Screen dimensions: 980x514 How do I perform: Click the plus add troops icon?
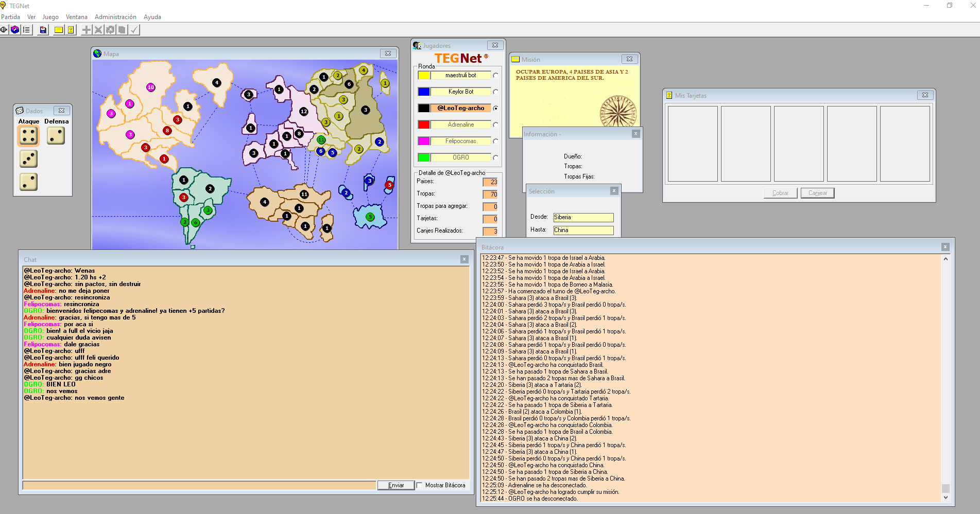point(87,30)
